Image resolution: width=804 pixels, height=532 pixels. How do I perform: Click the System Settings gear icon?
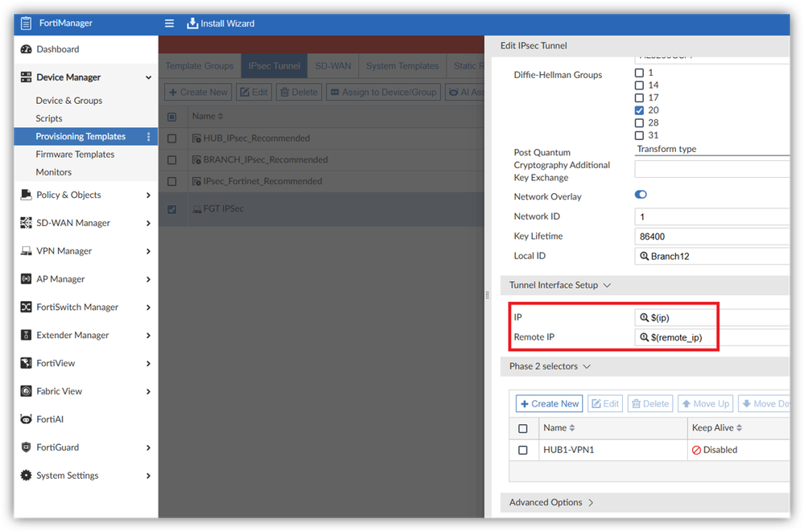pyautogui.click(x=25, y=476)
